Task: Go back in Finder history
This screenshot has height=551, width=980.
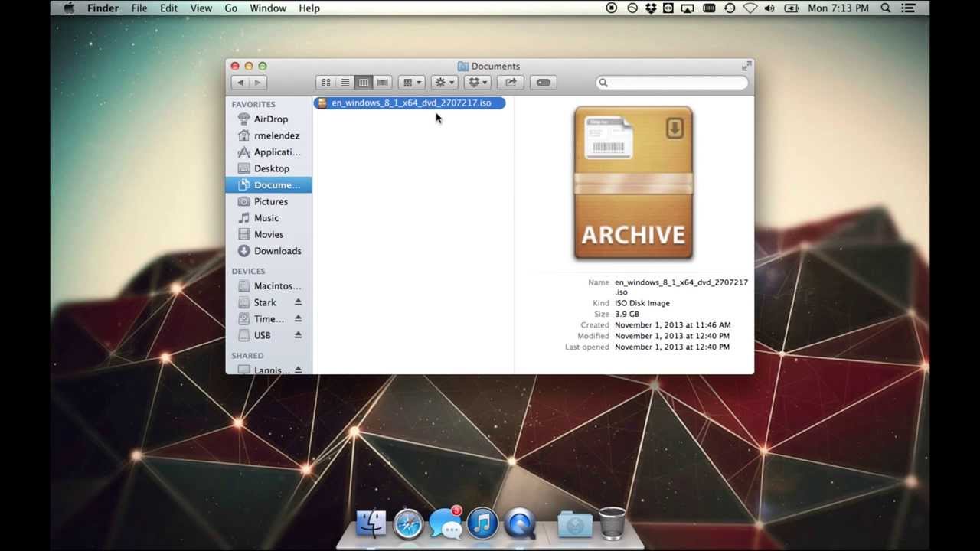Action: (240, 83)
